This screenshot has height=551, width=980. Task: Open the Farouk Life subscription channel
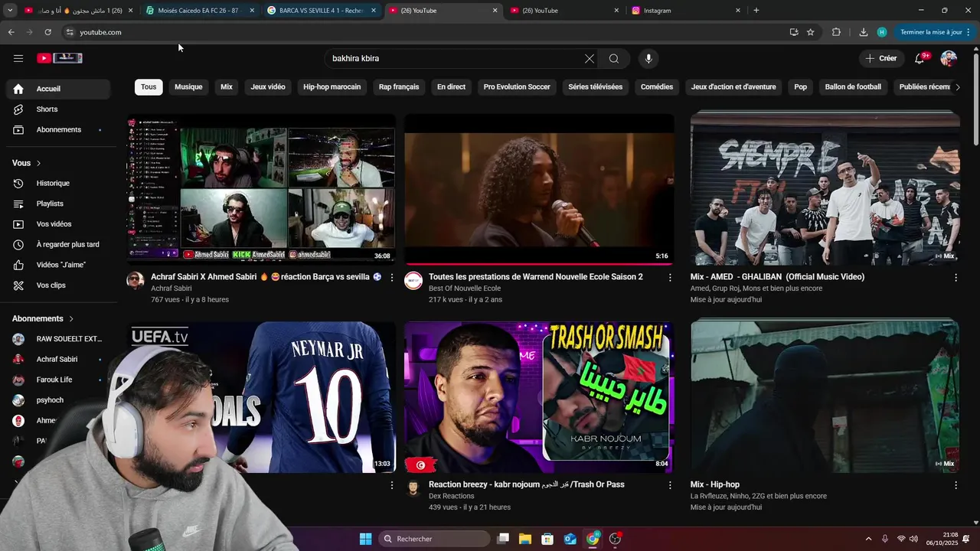(58, 380)
